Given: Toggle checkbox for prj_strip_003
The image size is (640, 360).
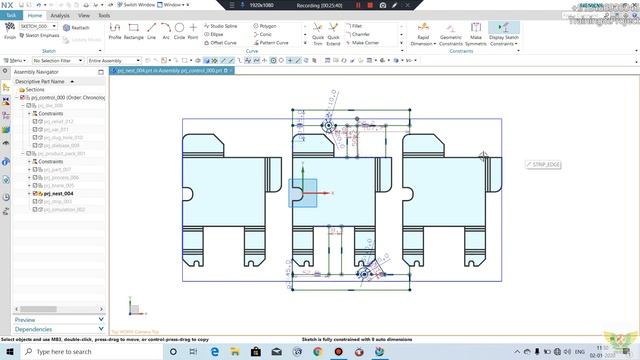Looking at the screenshot, I should click(35, 201).
